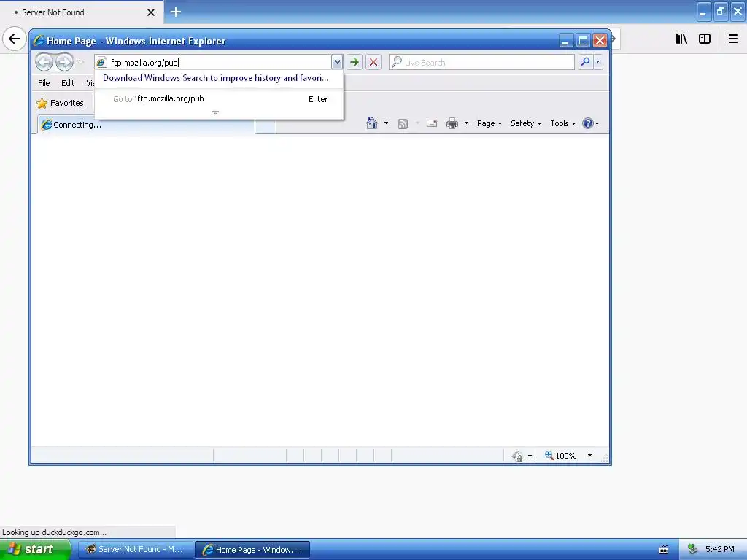Open the Tools menu

[562, 123]
